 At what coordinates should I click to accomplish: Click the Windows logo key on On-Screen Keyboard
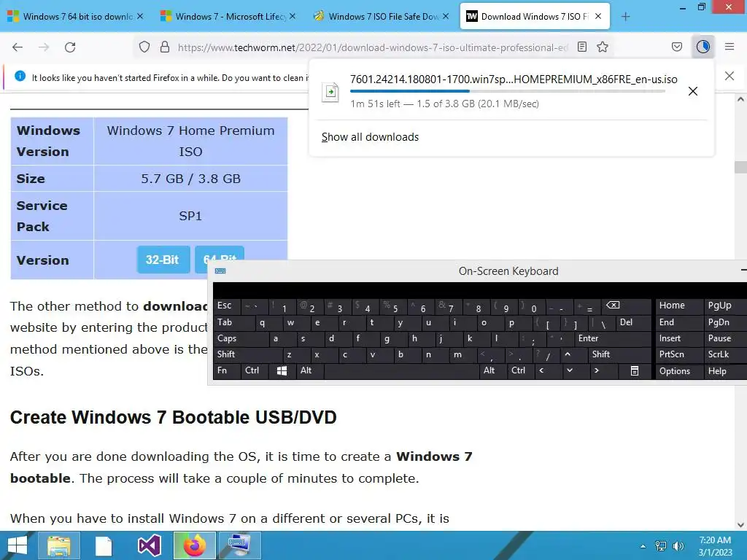(x=282, y=370)
